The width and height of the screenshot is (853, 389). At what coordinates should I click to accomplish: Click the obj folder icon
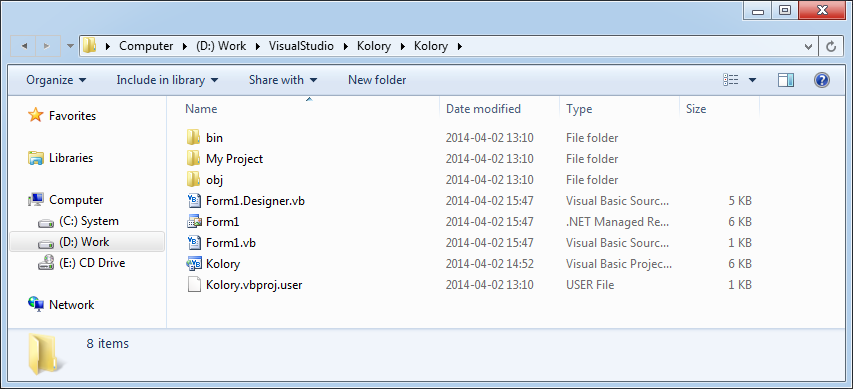pos(194,179)
